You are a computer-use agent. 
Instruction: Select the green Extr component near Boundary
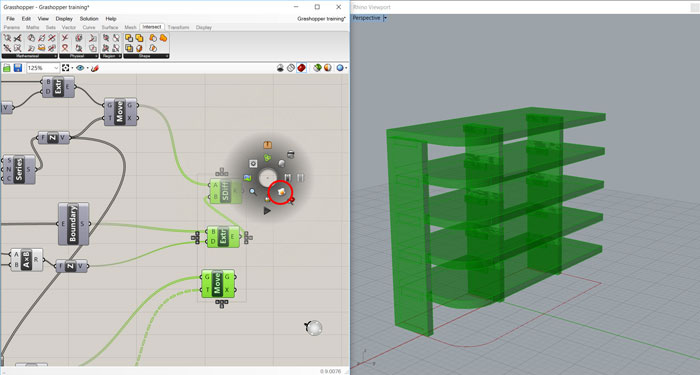coord(223,237)
